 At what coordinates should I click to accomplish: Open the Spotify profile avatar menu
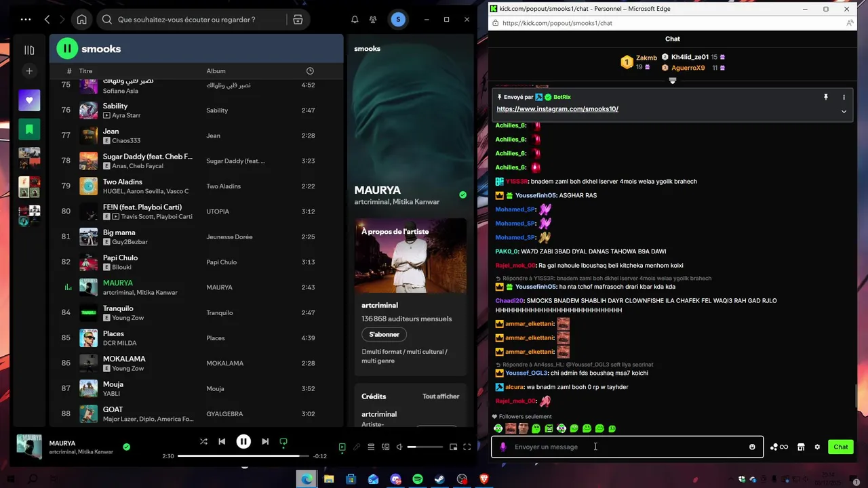point(398,20)
